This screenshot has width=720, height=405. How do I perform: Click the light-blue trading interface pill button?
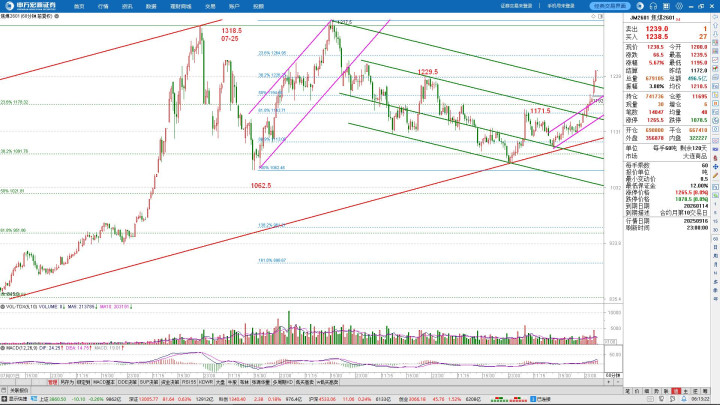[x=610, y=6]
